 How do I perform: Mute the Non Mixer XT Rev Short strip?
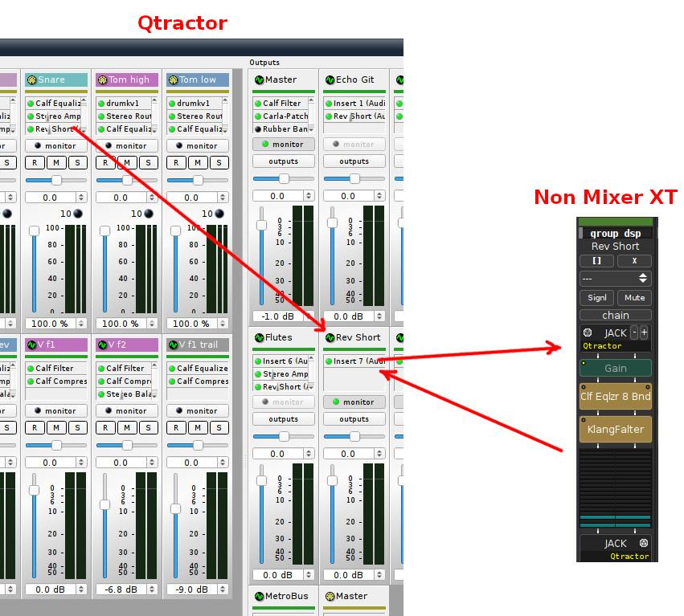click(634, 297)
